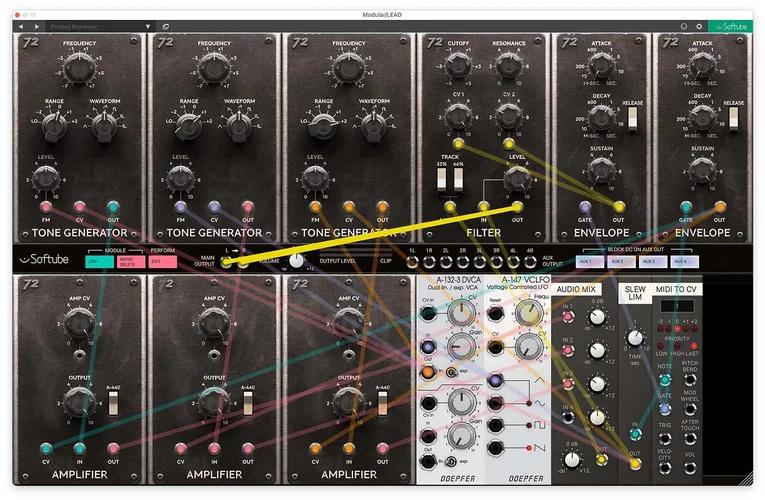The height and width of the screenshot is (500, 765).
Task: Click first Tone Generator FREQUENCY knob
Action: [x=79, y=68]
